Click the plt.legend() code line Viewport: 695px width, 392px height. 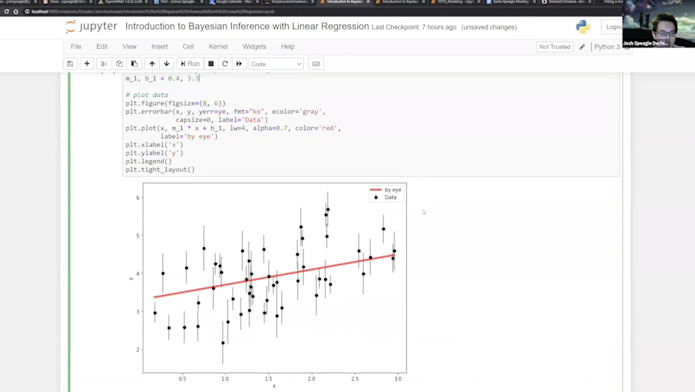148,161
